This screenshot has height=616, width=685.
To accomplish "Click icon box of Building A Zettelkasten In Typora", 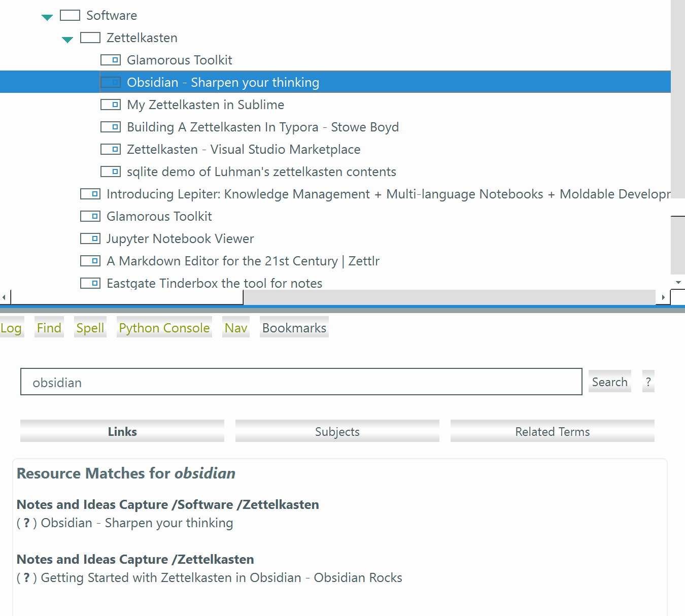I will point(111,127).
